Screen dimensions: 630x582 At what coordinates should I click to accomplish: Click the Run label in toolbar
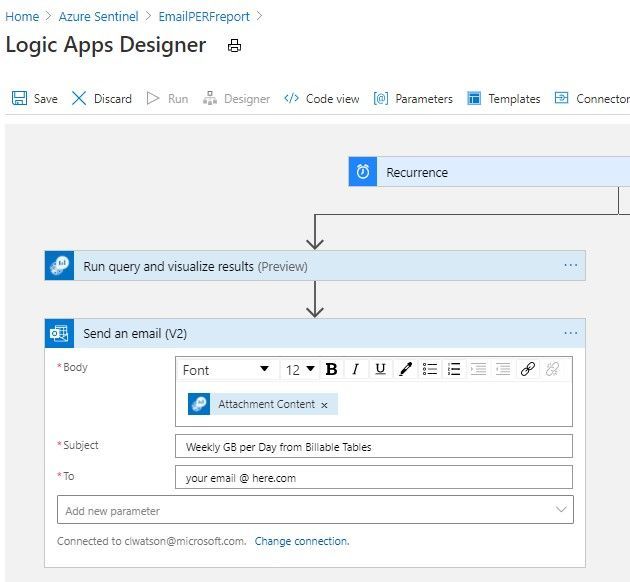tap(178, 99)
